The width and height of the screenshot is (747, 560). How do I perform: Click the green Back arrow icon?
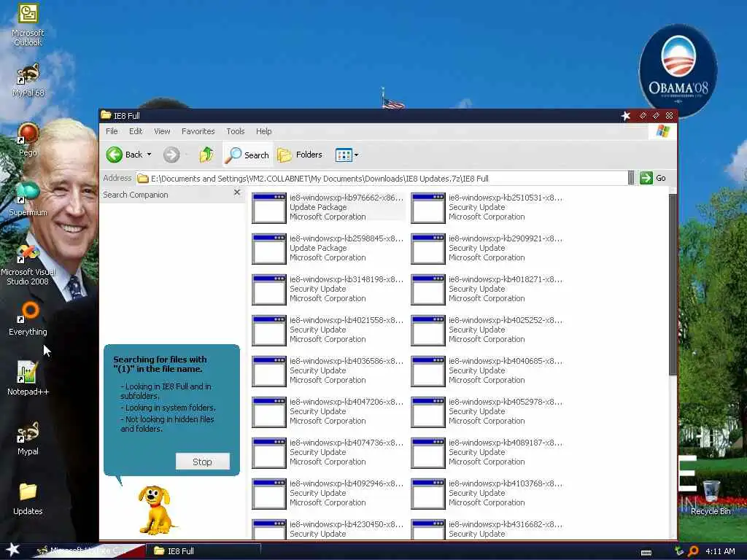coord(115,155)
